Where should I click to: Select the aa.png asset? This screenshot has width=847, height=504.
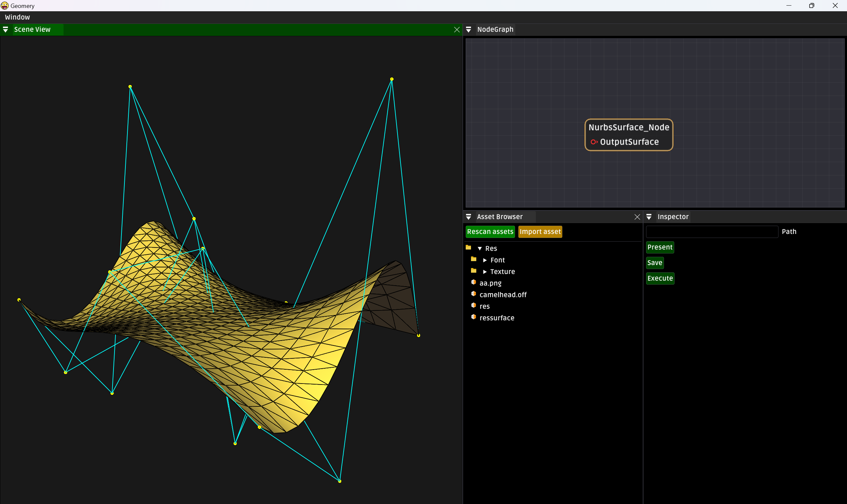coord(491,283)
